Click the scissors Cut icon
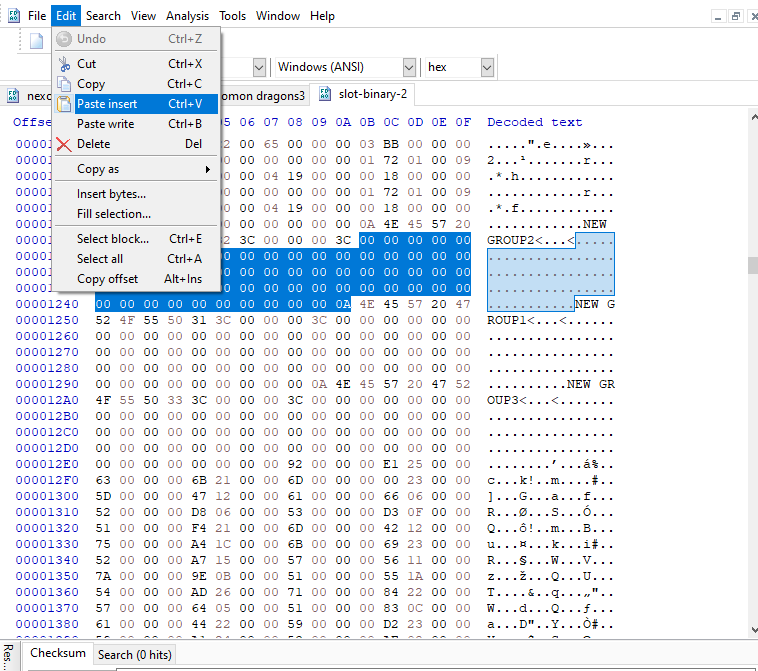The image size is (758, 671). pos(64,64)
